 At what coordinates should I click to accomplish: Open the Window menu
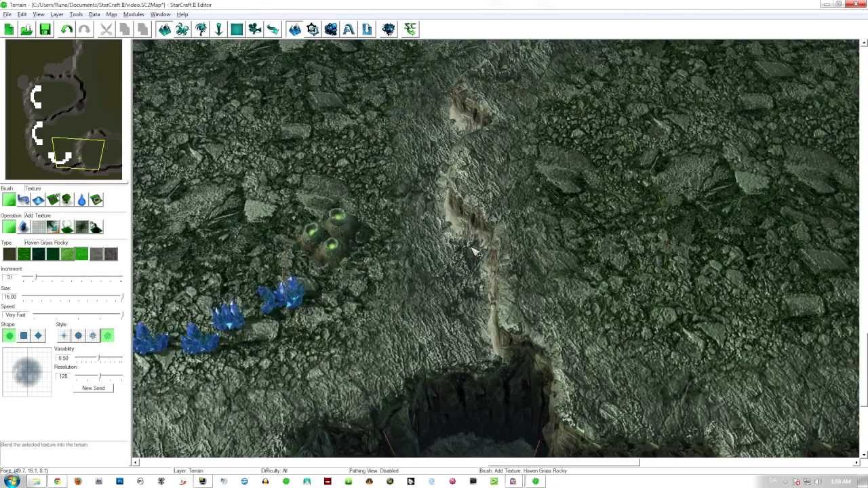pyautogui.click(x=160, y=14)
